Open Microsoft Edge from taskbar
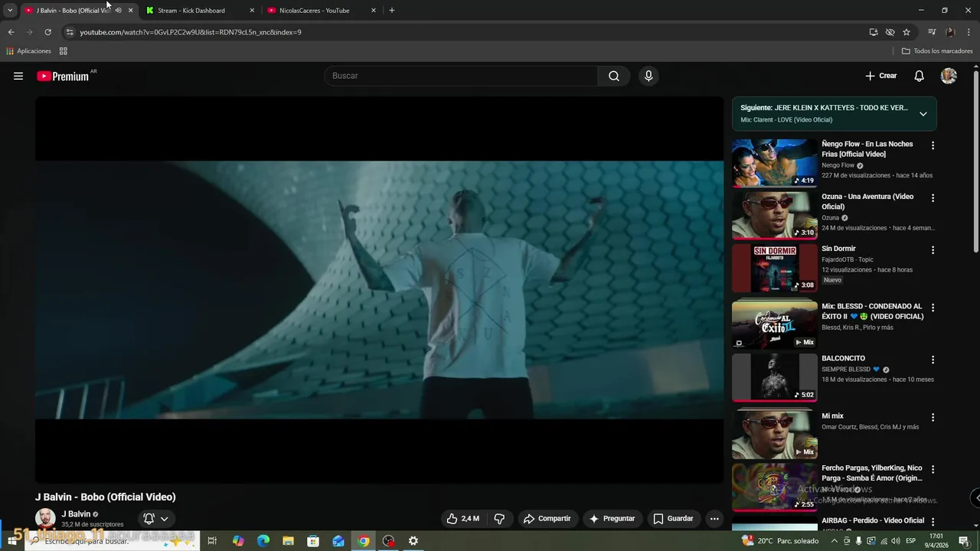Screen dimensions: 980x551 click(x=263, y=541)
